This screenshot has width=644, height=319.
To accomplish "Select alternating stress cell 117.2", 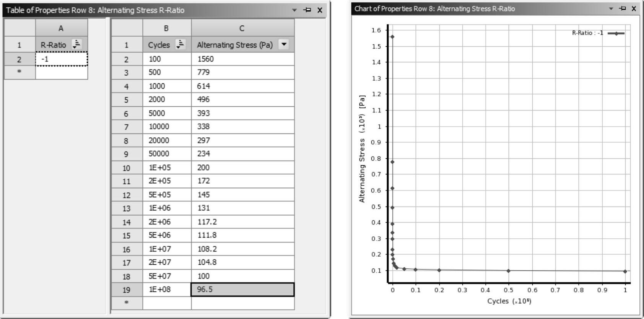I will click(x=243, y=222).
